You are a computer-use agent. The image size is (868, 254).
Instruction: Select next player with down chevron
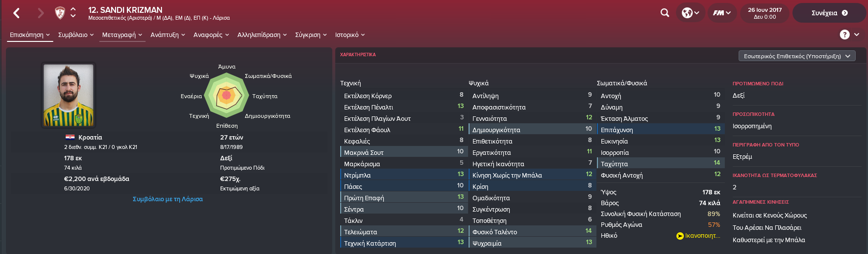73,16
